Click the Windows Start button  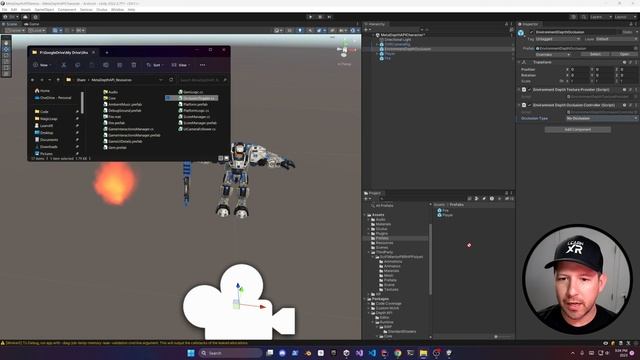(191, 353)
